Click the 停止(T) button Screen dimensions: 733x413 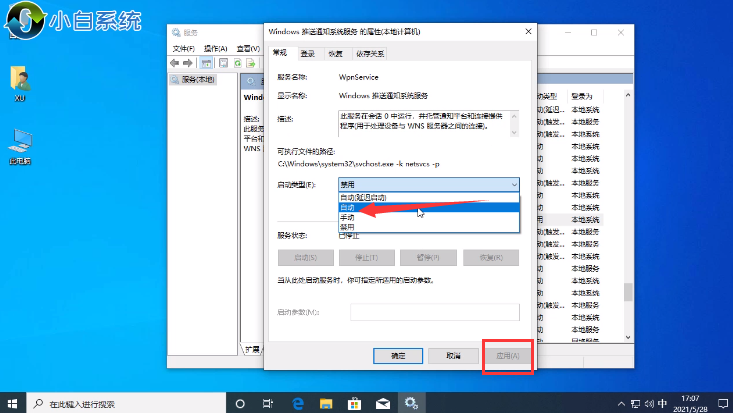[366, 258]
